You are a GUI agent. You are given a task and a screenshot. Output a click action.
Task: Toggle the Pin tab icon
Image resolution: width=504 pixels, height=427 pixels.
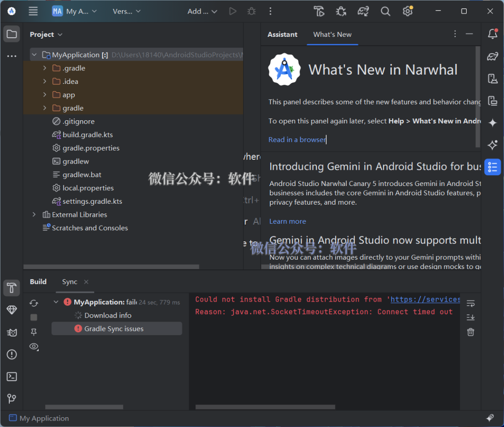click(34, 332)
